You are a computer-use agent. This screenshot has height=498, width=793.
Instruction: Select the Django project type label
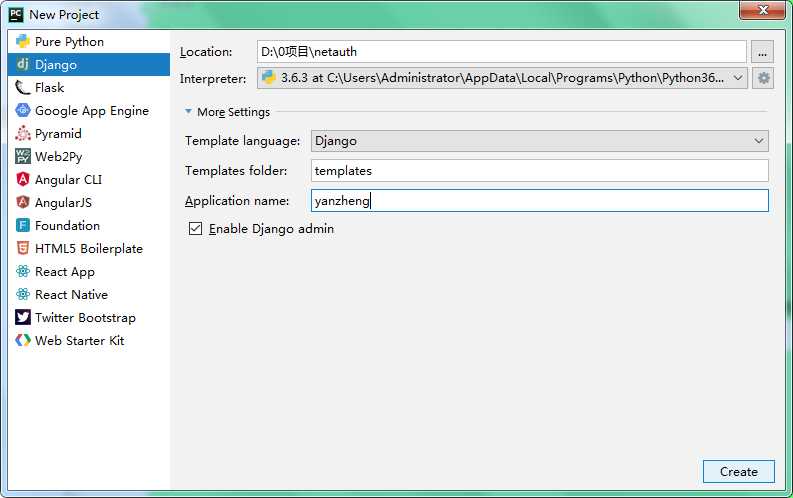coord(56,65)
